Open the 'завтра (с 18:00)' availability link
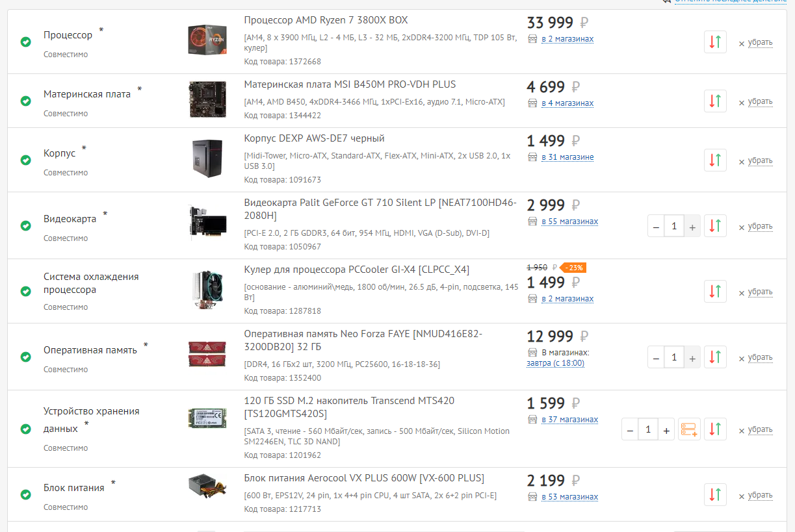 click(555, 363)
